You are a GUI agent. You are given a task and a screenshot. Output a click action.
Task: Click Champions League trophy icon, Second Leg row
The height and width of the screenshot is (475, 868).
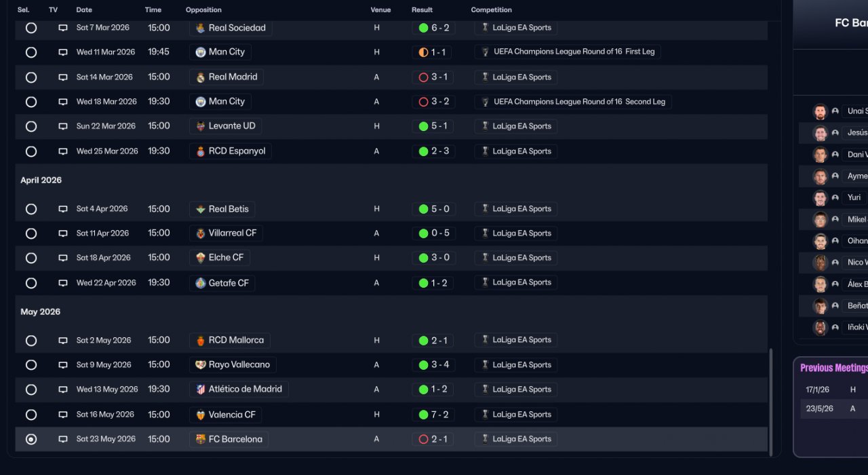pos(485,102)
